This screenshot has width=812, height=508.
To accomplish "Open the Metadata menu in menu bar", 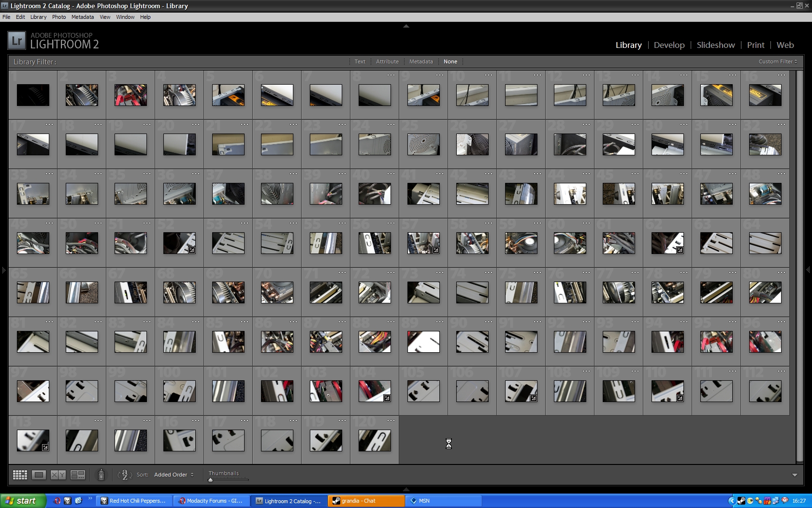I will 83,17.
